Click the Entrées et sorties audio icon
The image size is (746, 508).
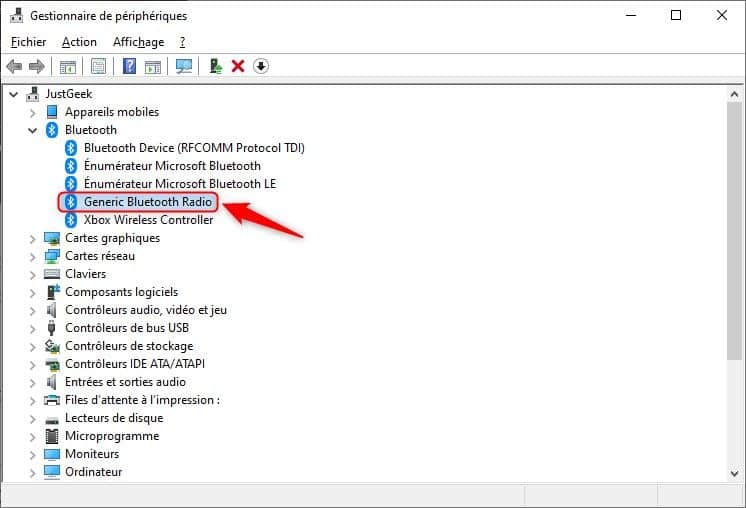pos(51,382)
